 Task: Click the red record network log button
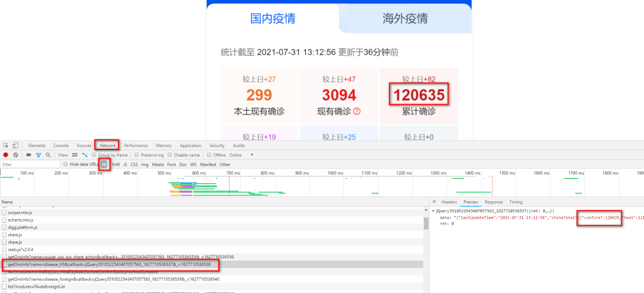pos(6,155)
